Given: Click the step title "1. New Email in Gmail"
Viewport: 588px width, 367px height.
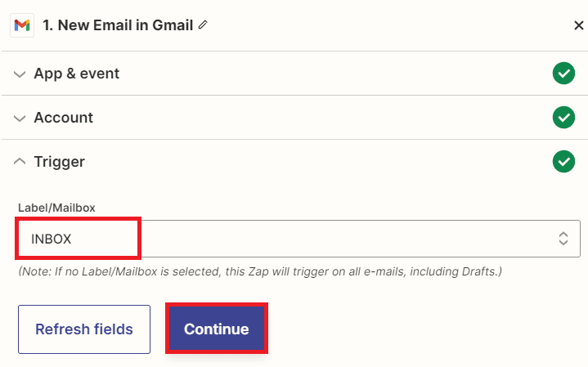Looking at the screenshot, I should 118,25.
